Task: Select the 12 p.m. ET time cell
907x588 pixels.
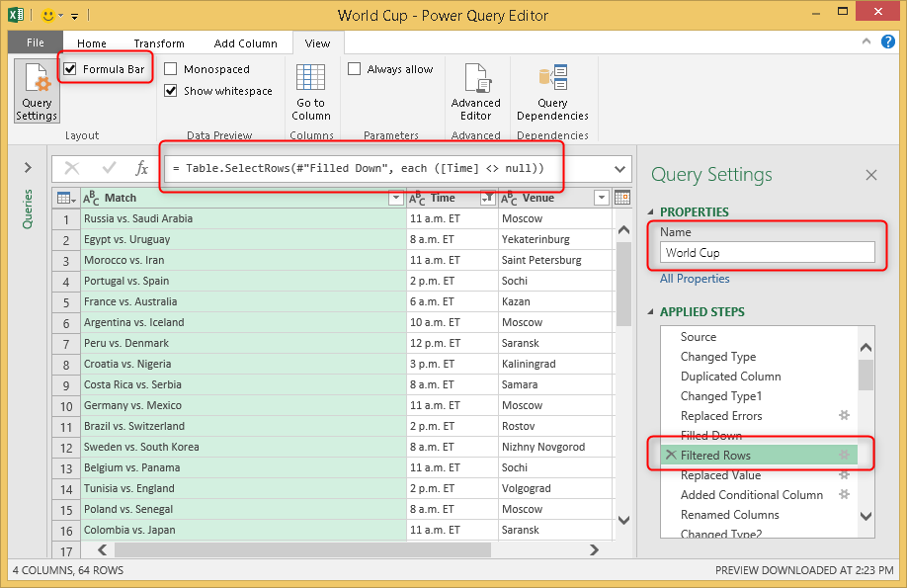Action: 453,343
